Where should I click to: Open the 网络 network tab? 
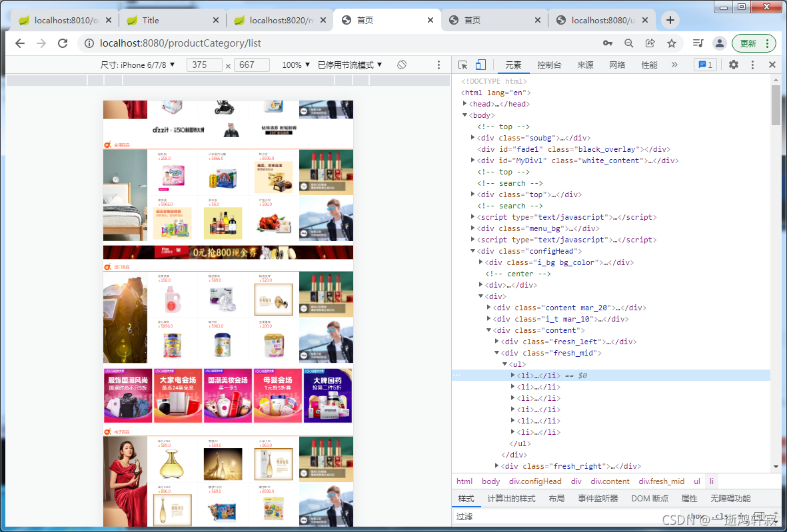pyautogui.click(x=617, y=65)
